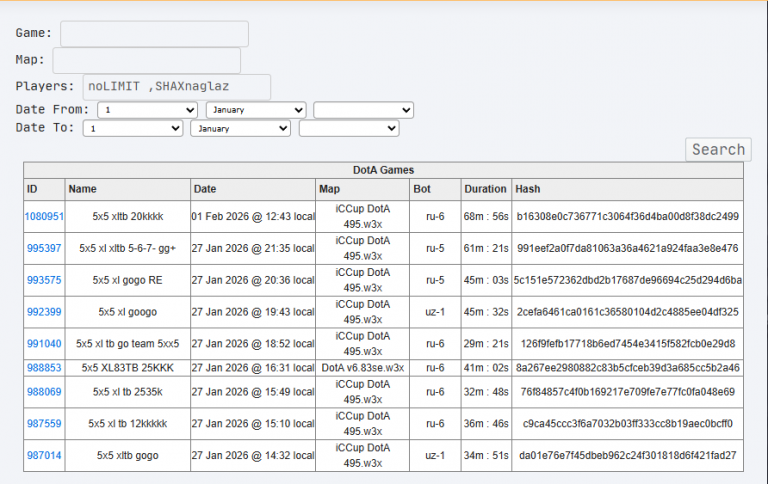Open the Date To year dropdown
This screenshot has width=768, height=484.
pos(349,128)
